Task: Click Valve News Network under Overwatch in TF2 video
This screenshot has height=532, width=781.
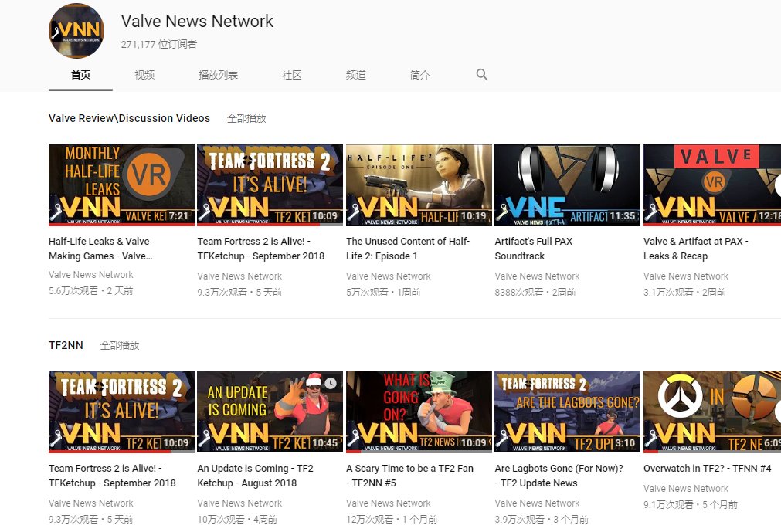Action: (x=686, y=489)
